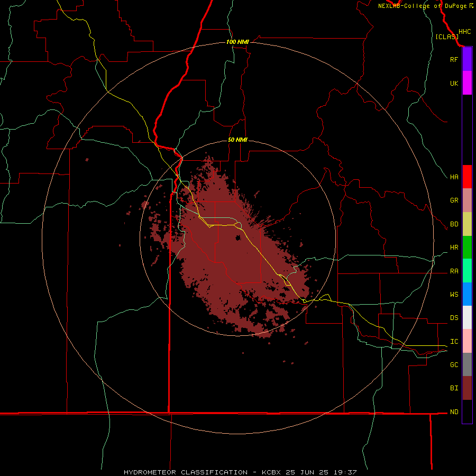Click the BD yellow legend swatch
The image size is (476, 476).
click(x=467, y=224)
